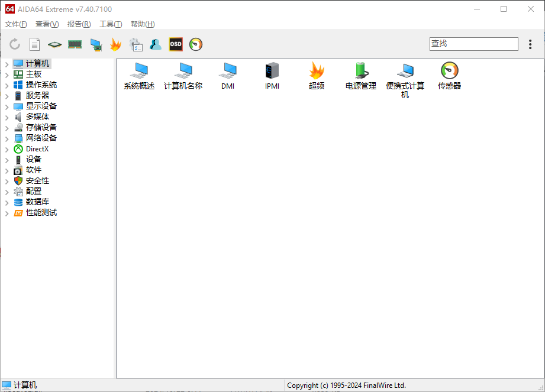Expand the 性能测试 tree node arrow

[x=7, y=213]
